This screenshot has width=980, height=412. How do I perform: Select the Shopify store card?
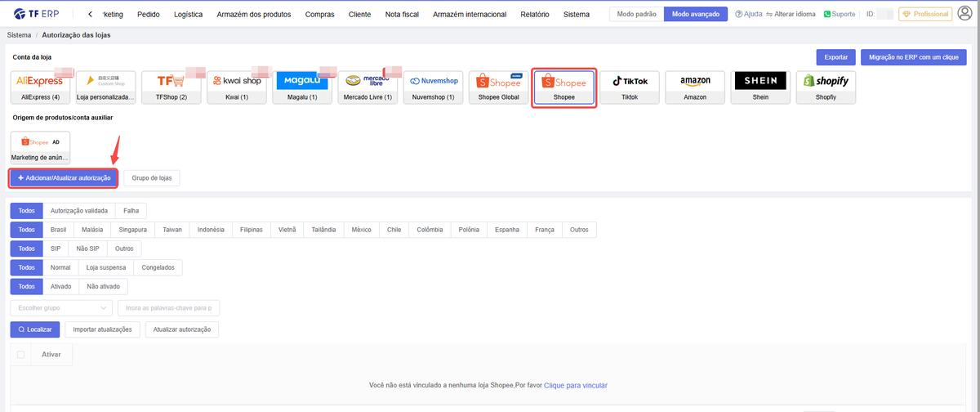tap(826, 87)
